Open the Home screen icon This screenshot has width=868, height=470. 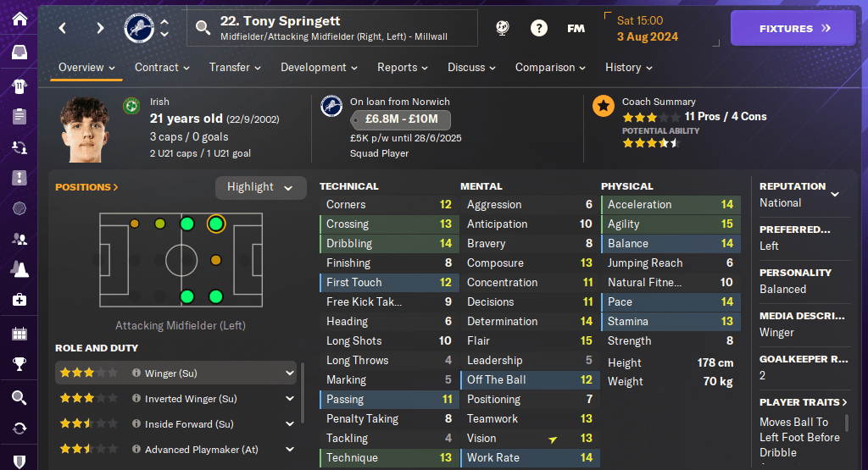[19, 19]
